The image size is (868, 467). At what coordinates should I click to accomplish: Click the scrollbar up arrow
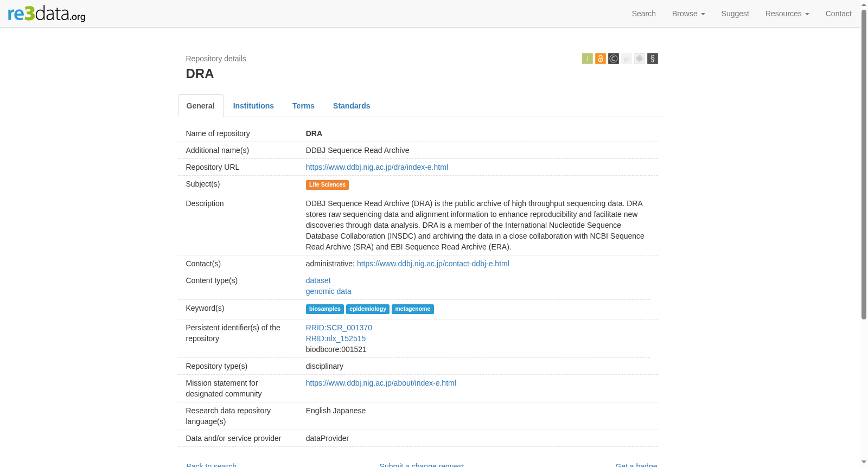click(x=864, y=4)
